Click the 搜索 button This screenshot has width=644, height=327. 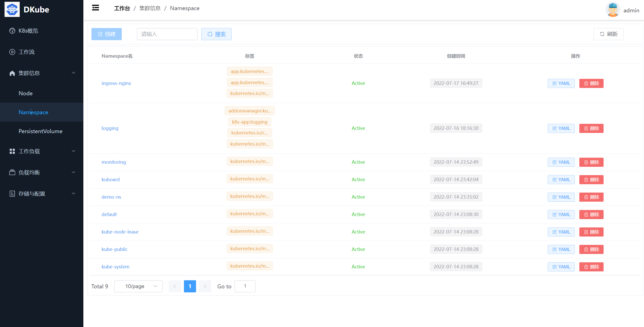217,34
